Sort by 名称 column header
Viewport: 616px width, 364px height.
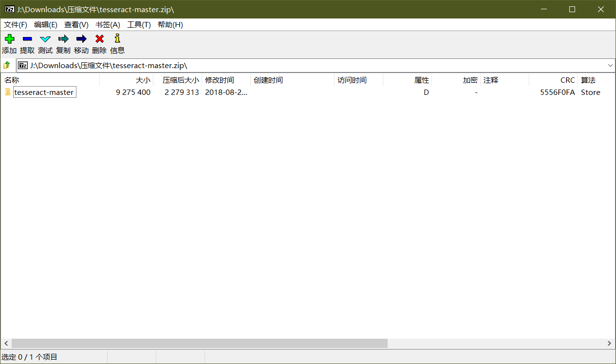[51, 80]
